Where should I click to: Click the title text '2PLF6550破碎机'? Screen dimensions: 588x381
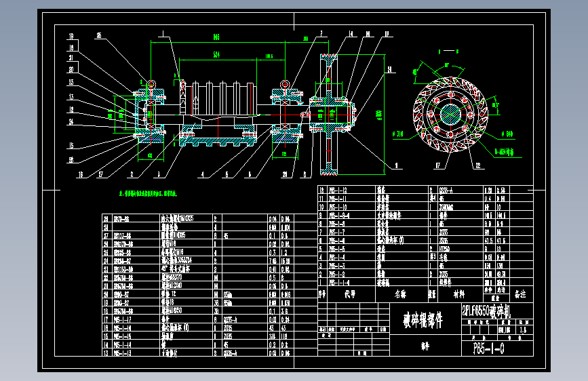tap(486, 311)
